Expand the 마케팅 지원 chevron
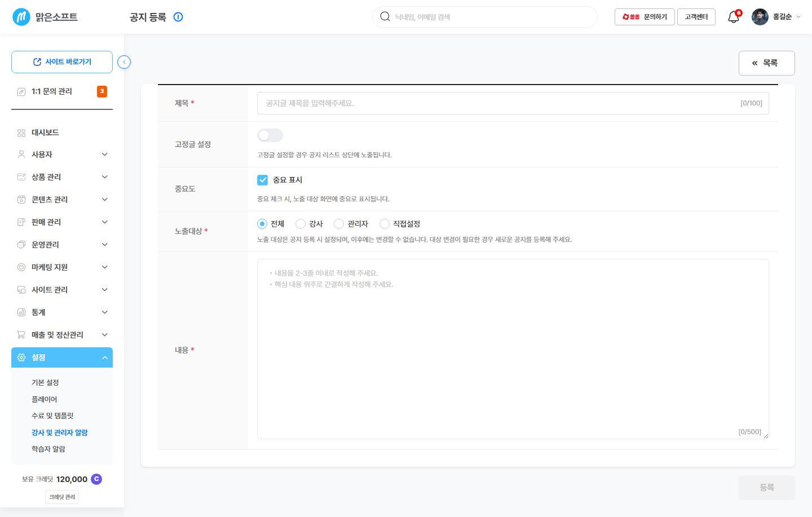The width and height of the screenshot is (812, 517). tap(104, 267)
